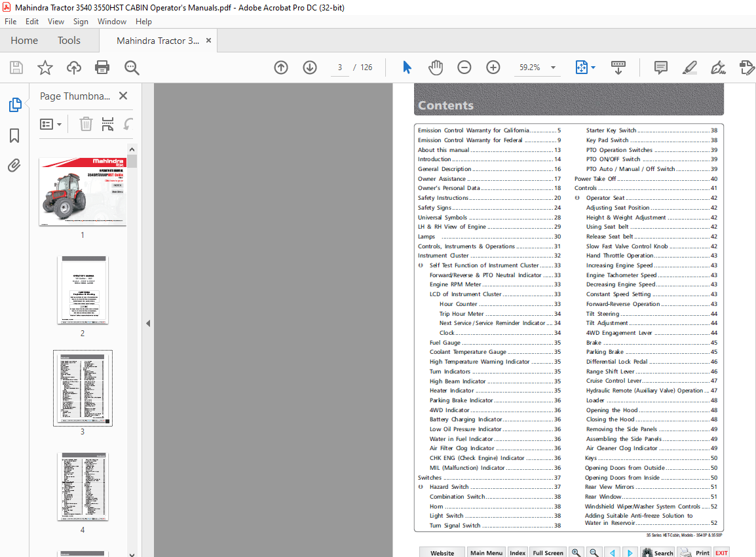
Task: Open 'Safety Instructions' contents entry
Action: pyautogui.click(x=489, y=198)
